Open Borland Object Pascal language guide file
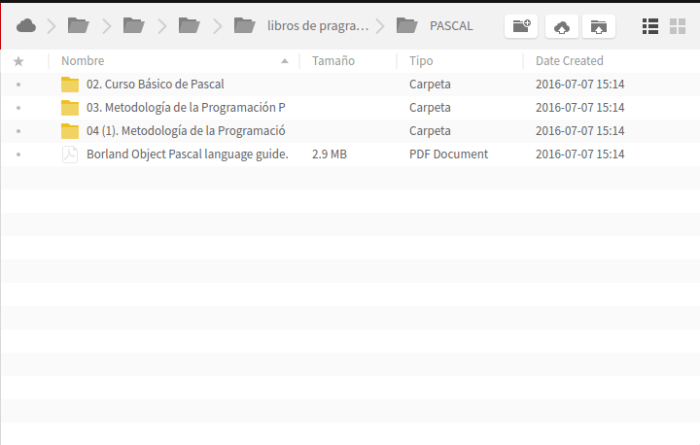The height and width of the screenshot is (445, 700). point(187,154)
